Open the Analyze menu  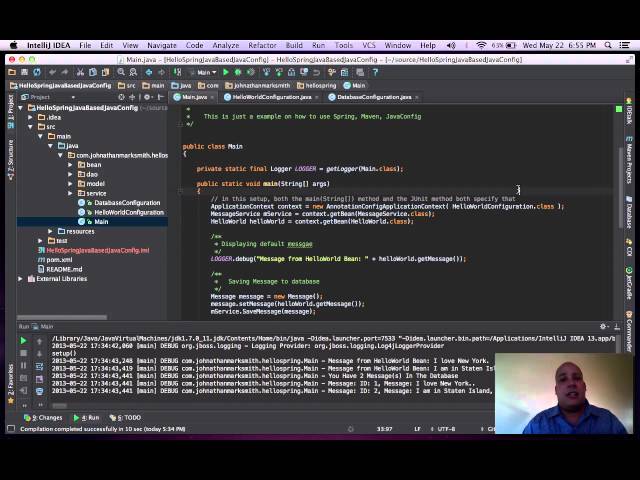tap(226, 45)
